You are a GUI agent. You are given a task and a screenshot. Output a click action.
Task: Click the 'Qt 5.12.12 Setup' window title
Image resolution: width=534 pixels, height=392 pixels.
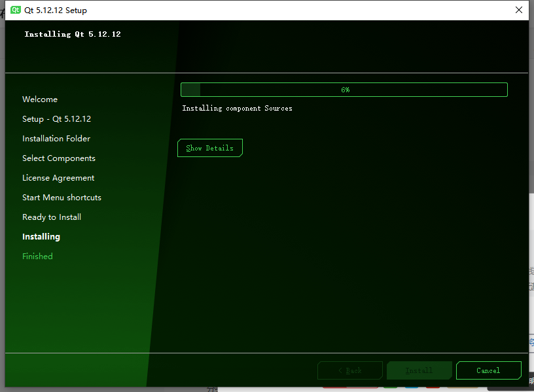[x=56, y=10]
